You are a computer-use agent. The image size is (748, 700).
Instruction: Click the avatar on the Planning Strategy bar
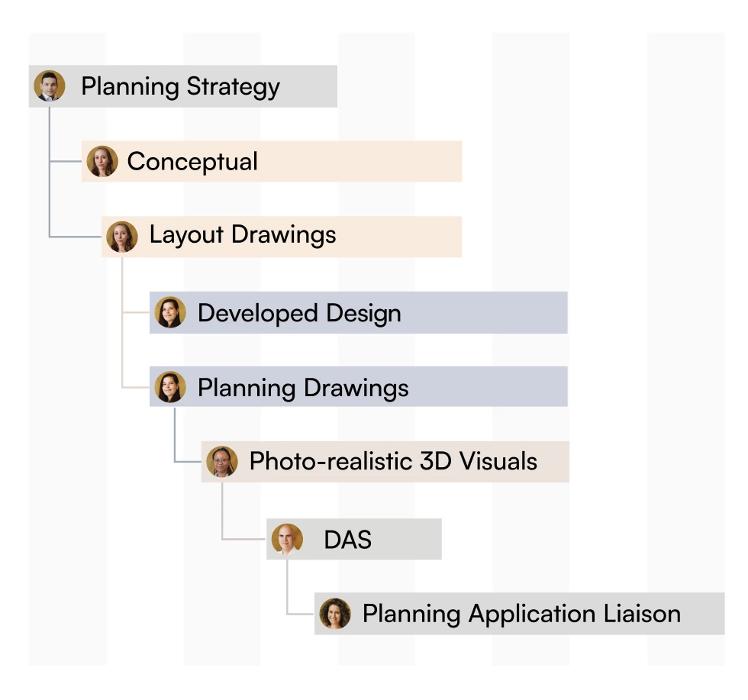(x=50, y=86)
